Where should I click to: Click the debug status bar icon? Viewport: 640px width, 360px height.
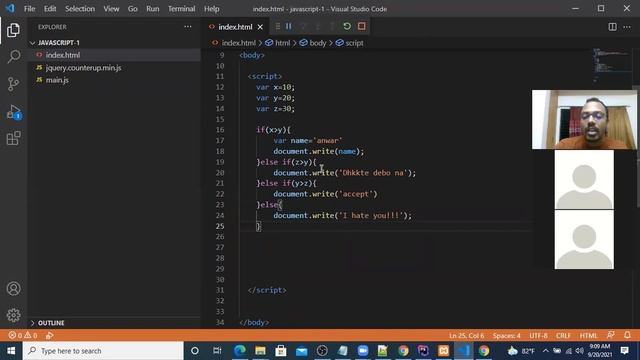50,336
